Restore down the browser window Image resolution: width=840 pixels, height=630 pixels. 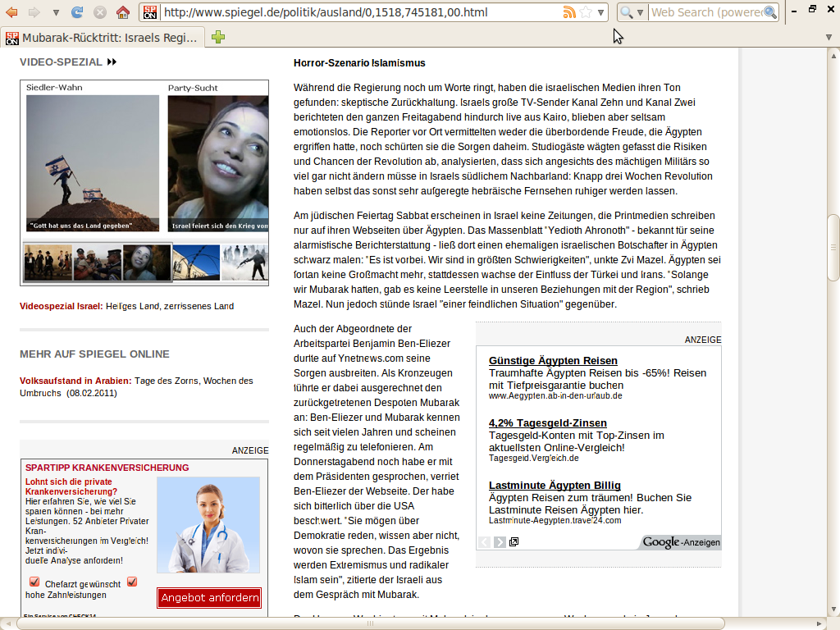pos(813,9)
